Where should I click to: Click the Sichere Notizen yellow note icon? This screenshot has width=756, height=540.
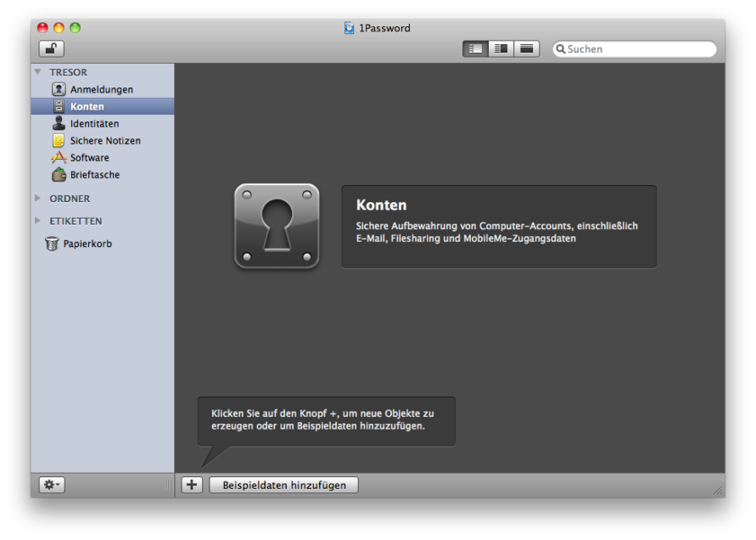(x=59, y=140)
